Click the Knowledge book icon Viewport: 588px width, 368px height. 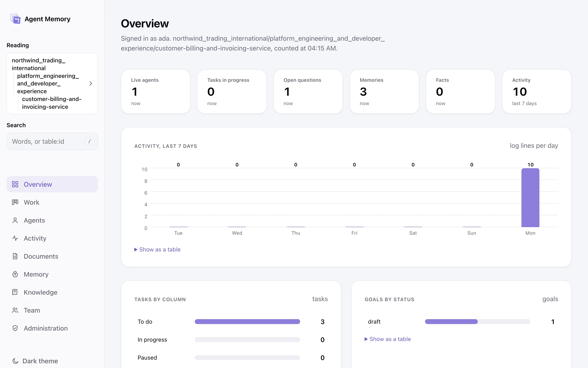[x=15, y=292]
